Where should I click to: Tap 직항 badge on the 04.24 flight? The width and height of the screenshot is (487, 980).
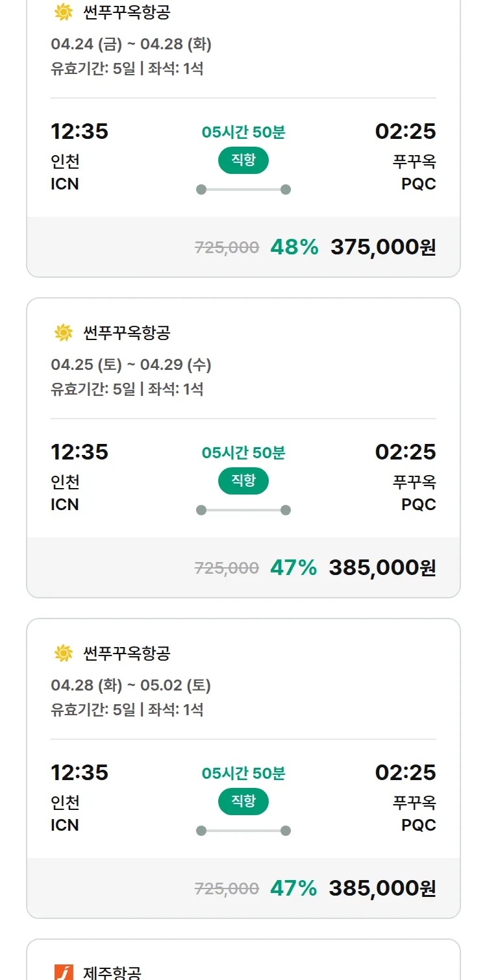tap(243, 160)
